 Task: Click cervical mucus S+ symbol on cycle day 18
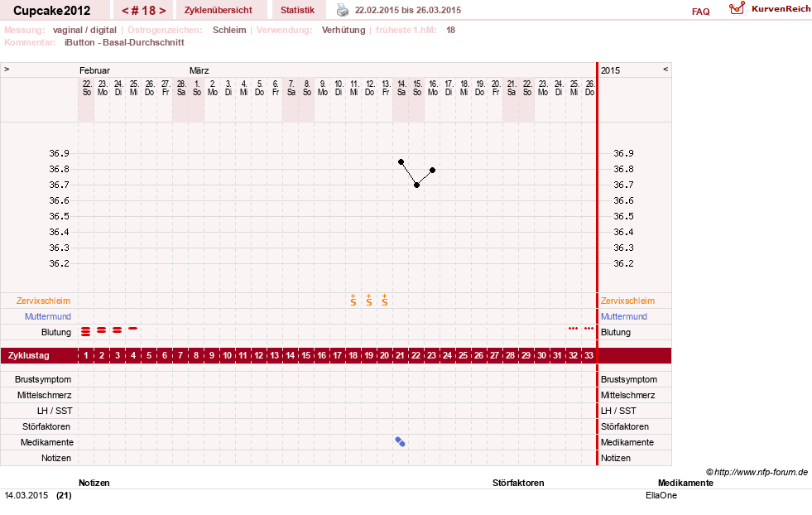tap(353, 300)
